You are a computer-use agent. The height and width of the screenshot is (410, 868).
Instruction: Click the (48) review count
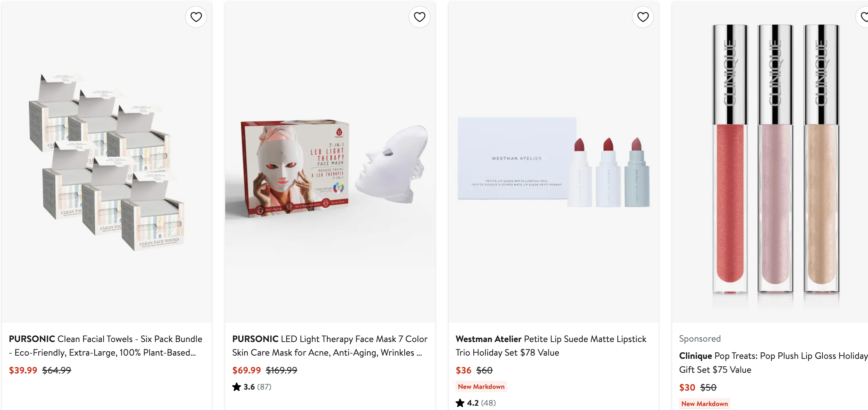(488, 403)
